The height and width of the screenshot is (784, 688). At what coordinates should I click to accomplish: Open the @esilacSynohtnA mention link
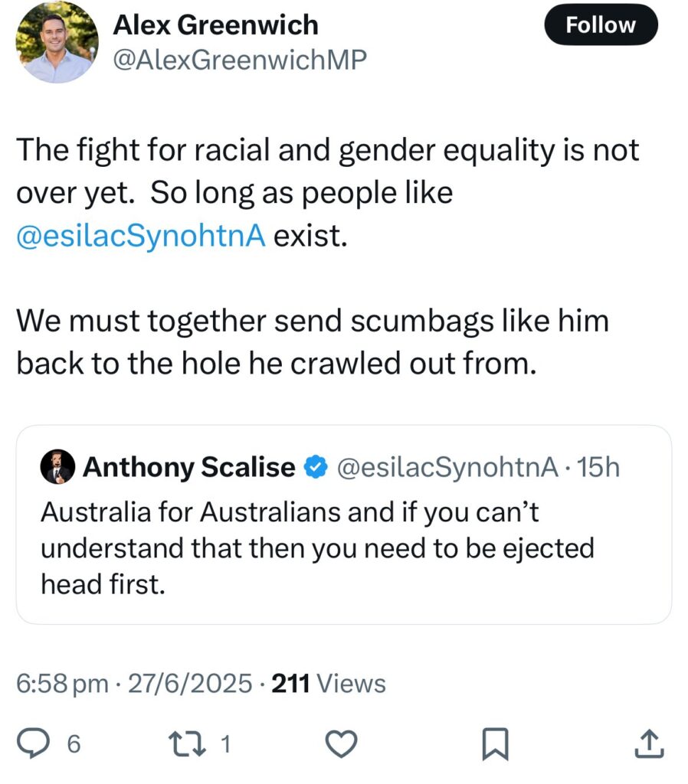141,236
